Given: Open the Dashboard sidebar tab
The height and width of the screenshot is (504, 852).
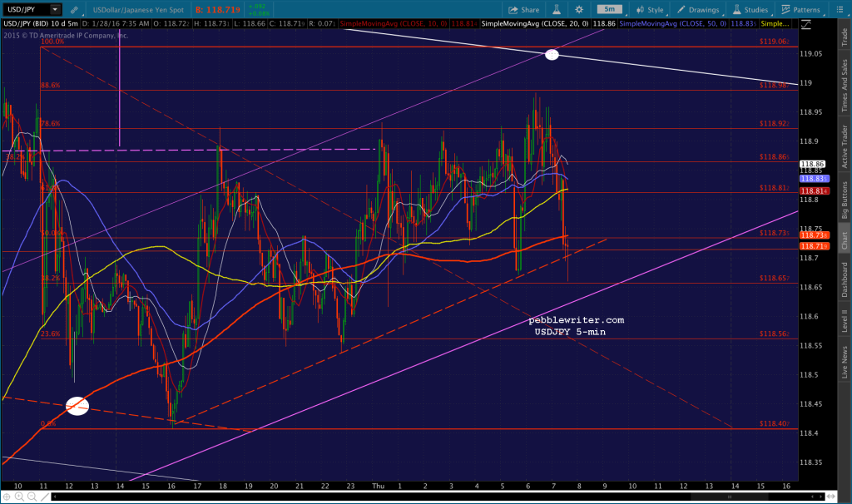Looking at the screenshot, I should click(x=845, y=279).
